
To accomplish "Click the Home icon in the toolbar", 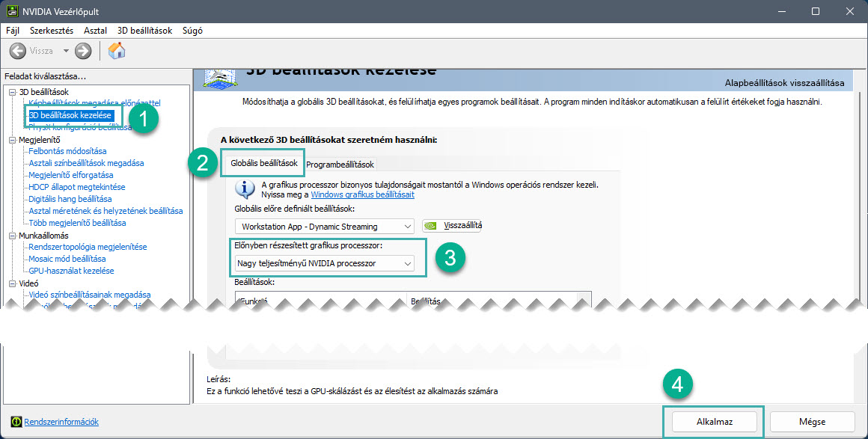I will (x=117, y=51).
